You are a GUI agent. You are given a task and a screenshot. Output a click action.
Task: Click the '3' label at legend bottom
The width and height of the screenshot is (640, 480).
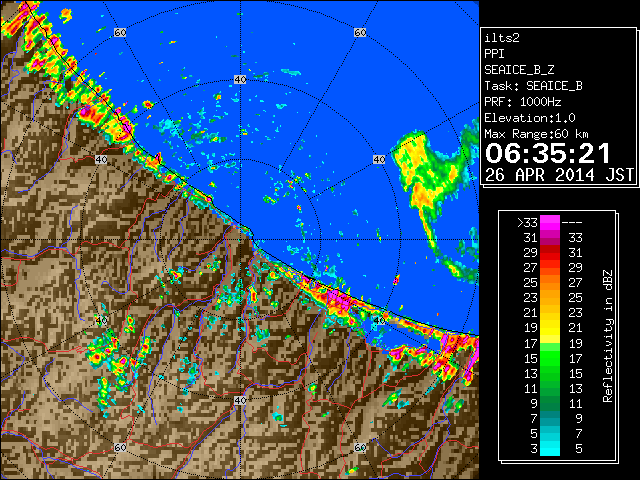tap(534, 449)
